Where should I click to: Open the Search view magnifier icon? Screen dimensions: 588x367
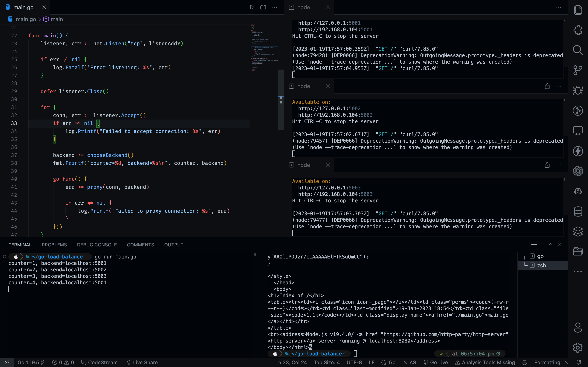(x=578, y=50)
